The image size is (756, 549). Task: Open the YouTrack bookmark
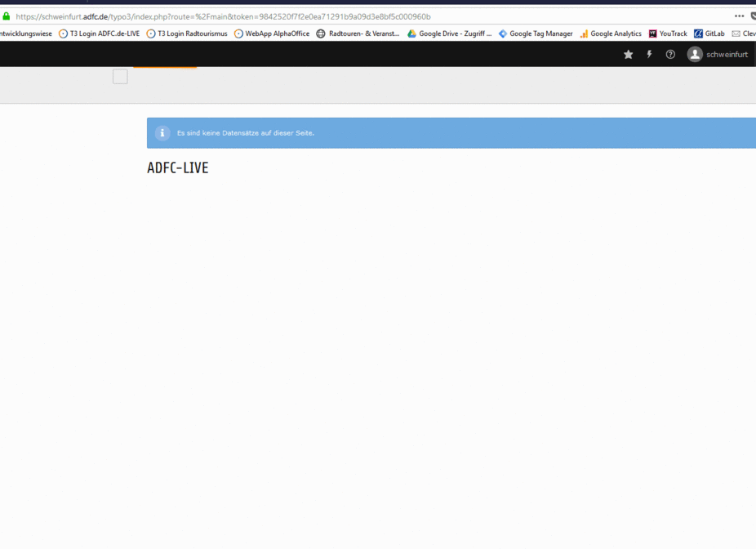668,33
